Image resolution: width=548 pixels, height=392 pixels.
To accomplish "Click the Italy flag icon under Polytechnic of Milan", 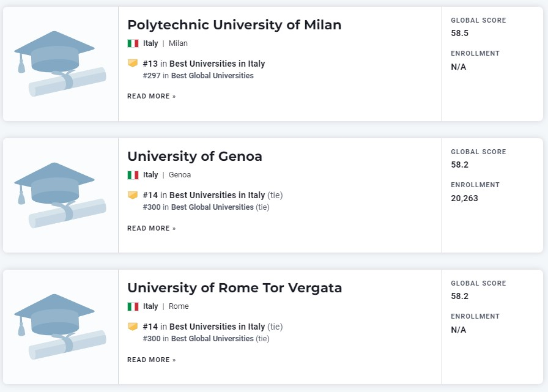I will [133, 43].
